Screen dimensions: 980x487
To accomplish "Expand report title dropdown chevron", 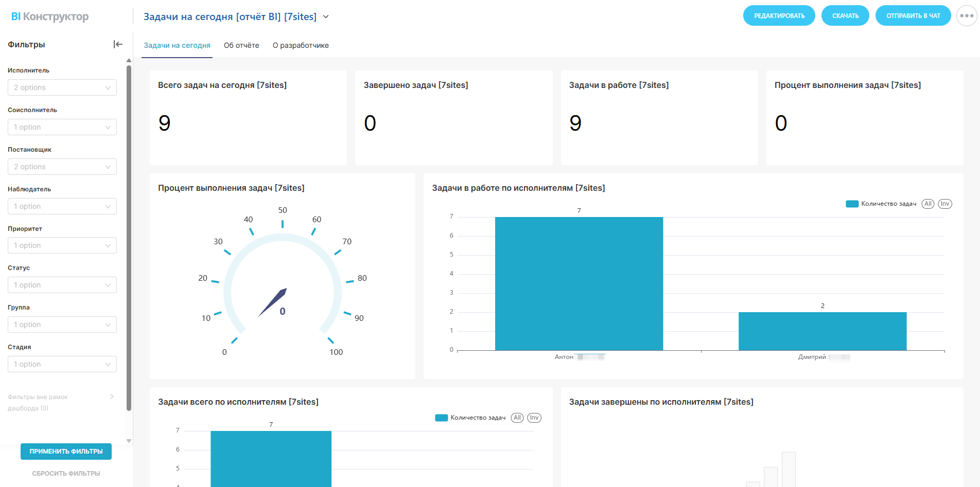I will [326, 17].
